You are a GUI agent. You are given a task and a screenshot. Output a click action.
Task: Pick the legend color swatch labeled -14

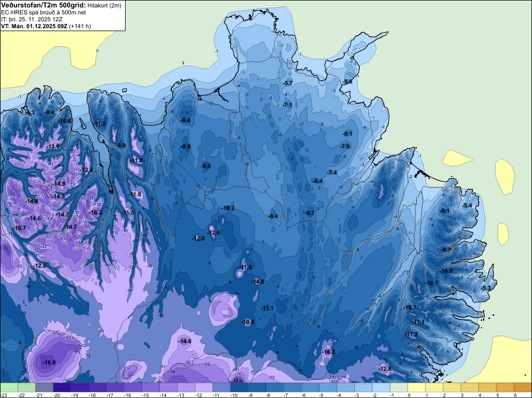pyautogui.click(x=168, y=387)
